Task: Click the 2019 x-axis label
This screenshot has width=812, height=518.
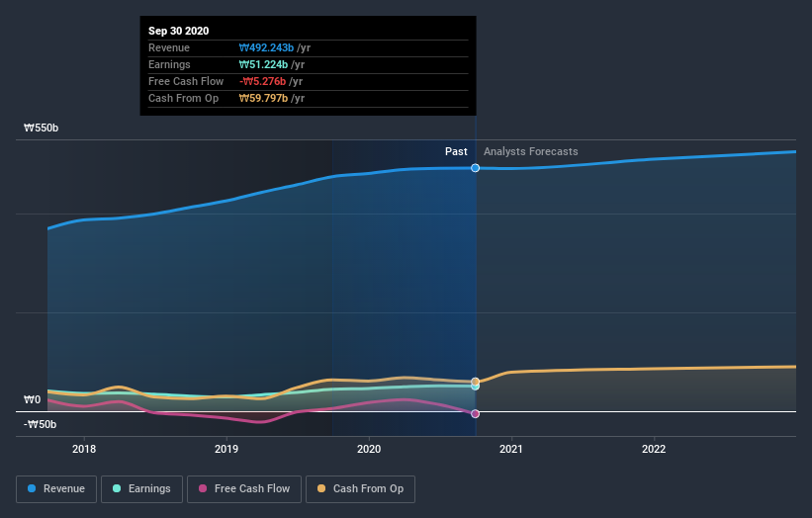Action: pyautogui.click(x=226, y=449)
